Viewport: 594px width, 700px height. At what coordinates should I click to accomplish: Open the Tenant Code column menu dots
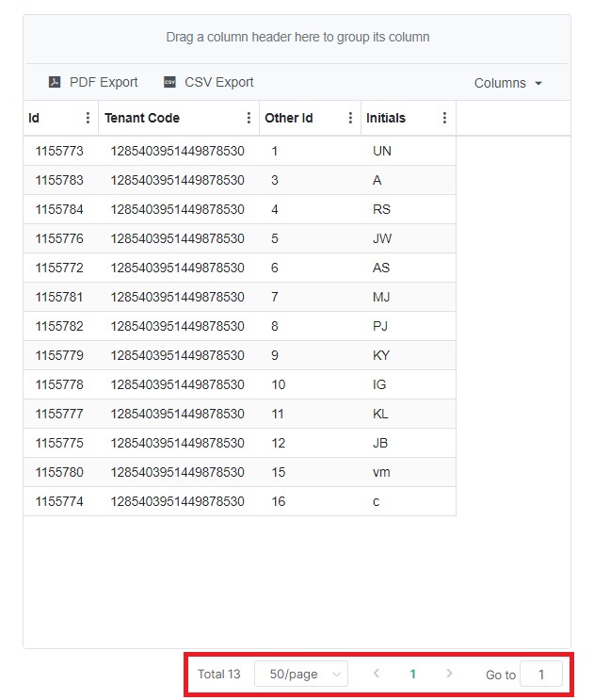point(249,118)
